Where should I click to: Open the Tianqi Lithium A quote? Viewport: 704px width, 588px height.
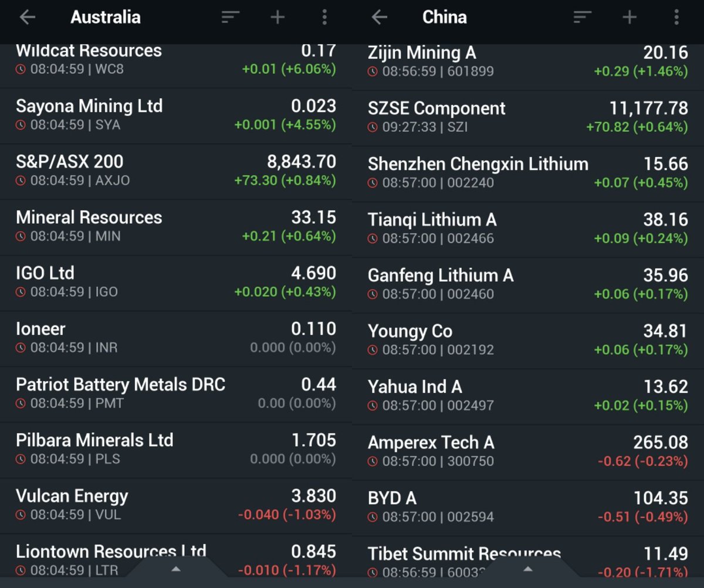pos(528,229)
